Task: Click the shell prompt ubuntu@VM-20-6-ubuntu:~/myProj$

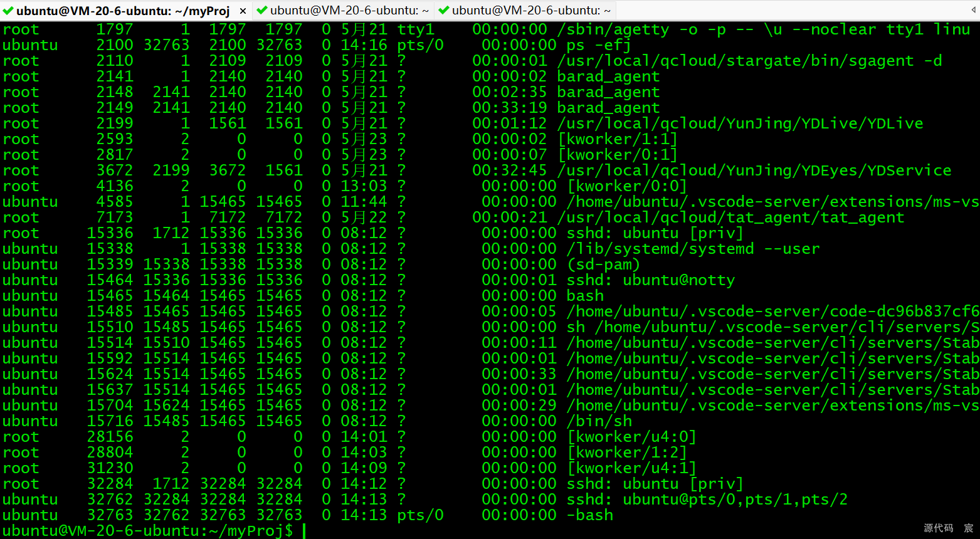Action: click(148, 531)
